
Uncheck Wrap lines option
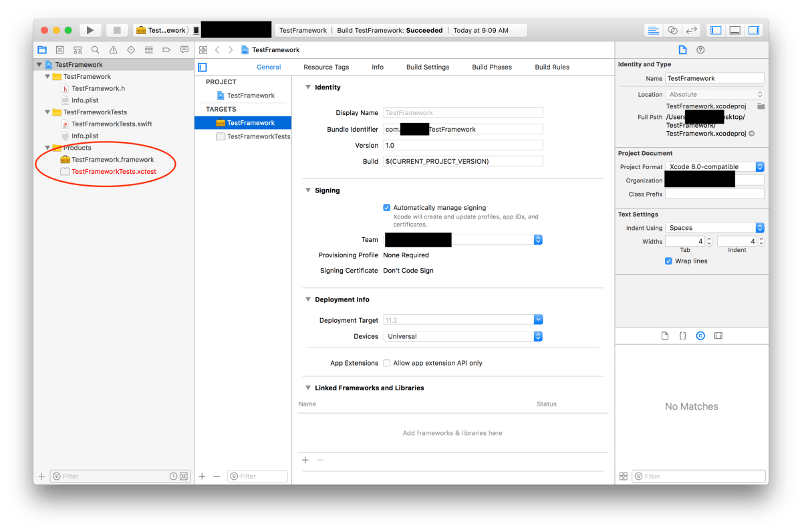pyautogui.click(x=668, y=261)
